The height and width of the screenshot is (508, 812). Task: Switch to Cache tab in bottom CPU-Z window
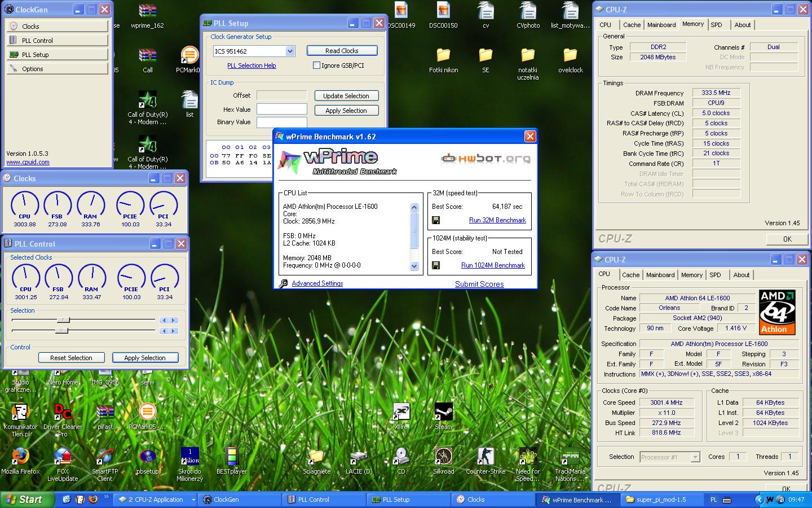[630, 275]
